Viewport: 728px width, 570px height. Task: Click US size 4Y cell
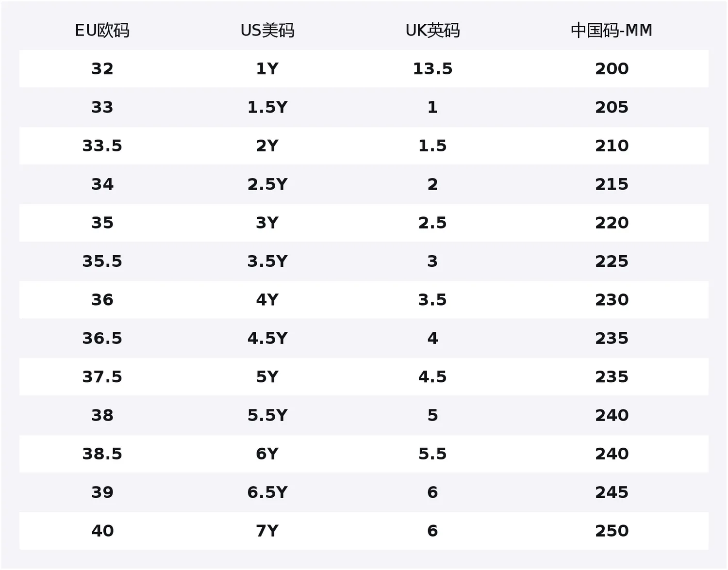267,300
